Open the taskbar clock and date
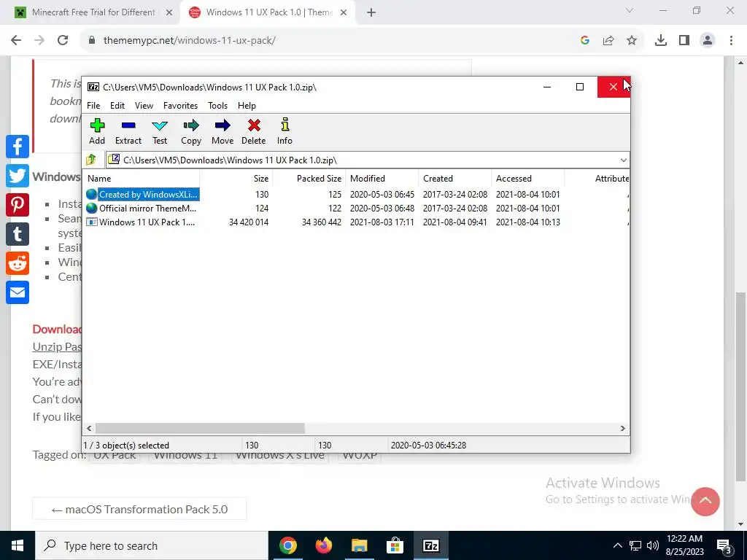Image resolution: width=747 pixels, height=560 pixels. [684, 545]
